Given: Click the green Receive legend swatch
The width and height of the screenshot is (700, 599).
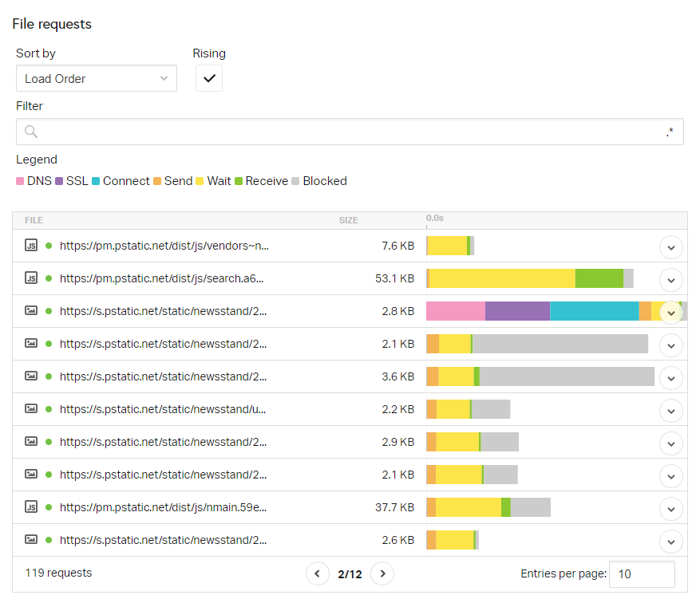Looking at the screenshot, I should 239,181.
